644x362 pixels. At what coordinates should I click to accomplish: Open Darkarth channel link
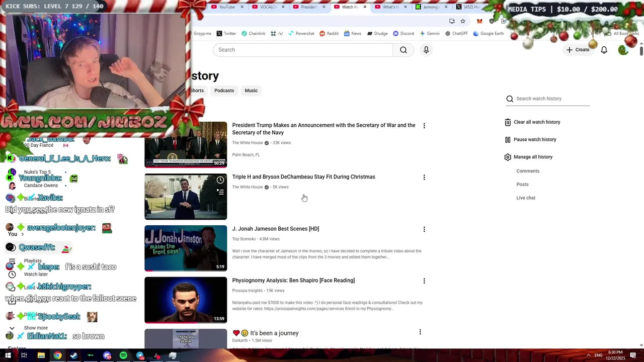(x=240, y=341)
